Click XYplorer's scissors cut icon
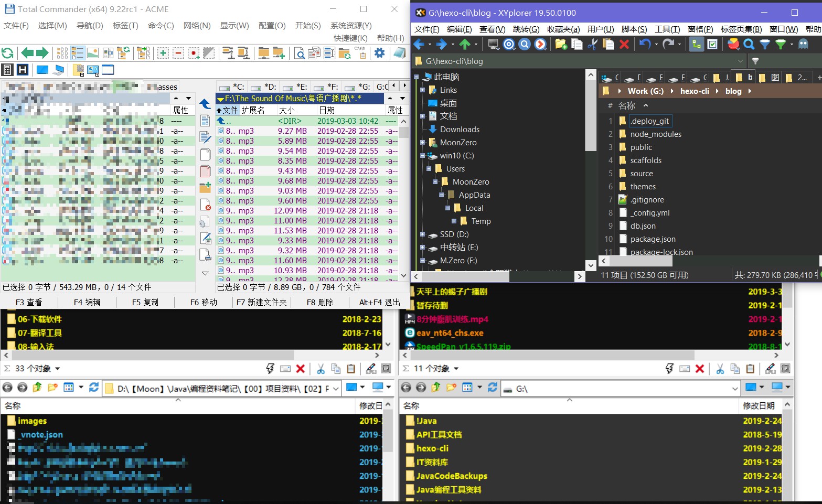The width and height of the screenshot is (822, 504). 593,45
